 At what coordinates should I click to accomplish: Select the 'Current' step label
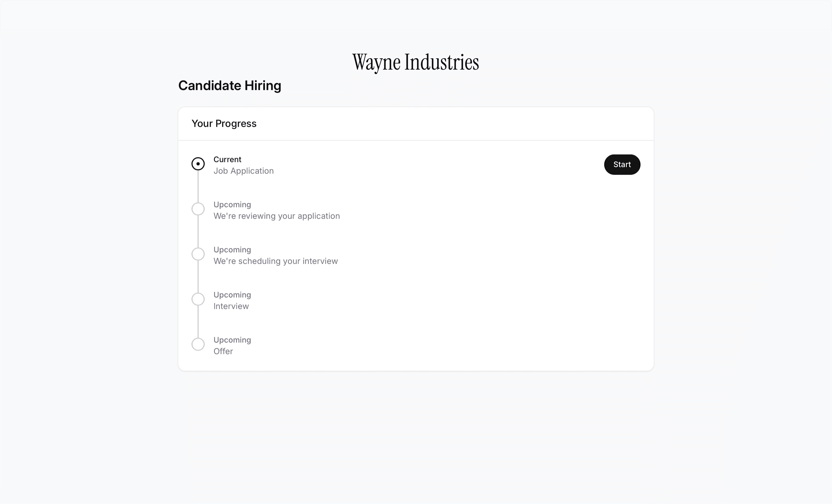point(227,159)
